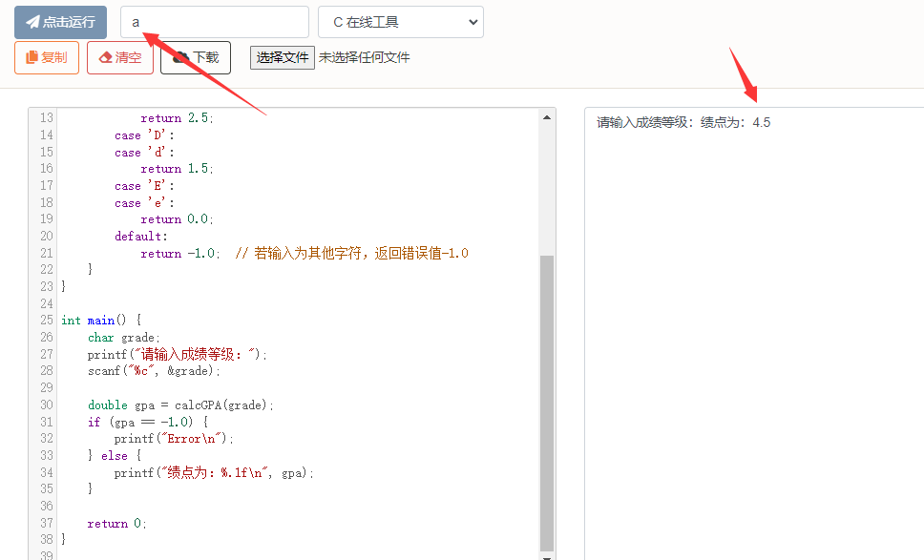Click the 'return -1.0;' statement
Viewport: 924px width, 560px height.
click(180, 253)
